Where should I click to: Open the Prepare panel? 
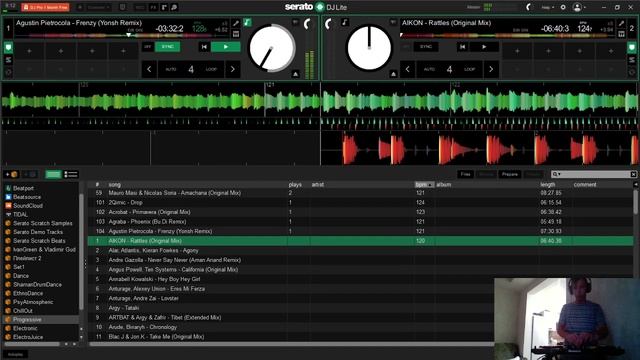[x=509, y=174]
